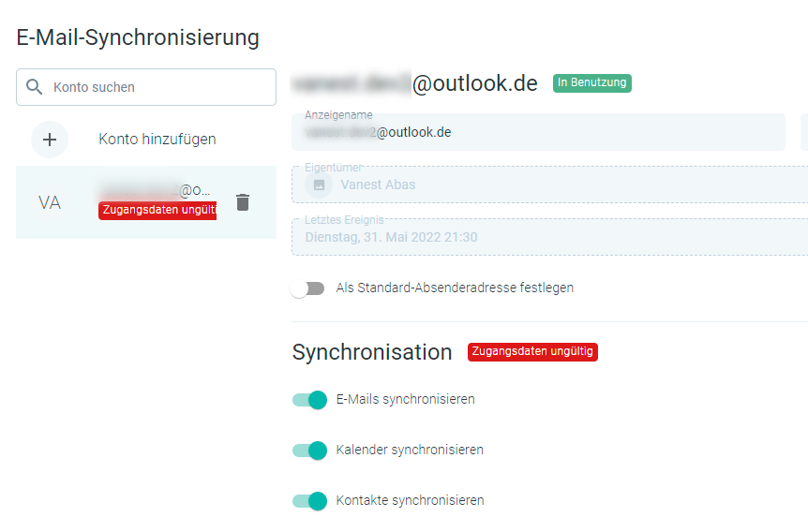The width and height of the screenshot is (808, 532).
Task: Click the VA avatar initials
Action: pyautogui.click(x=50, y=203)
